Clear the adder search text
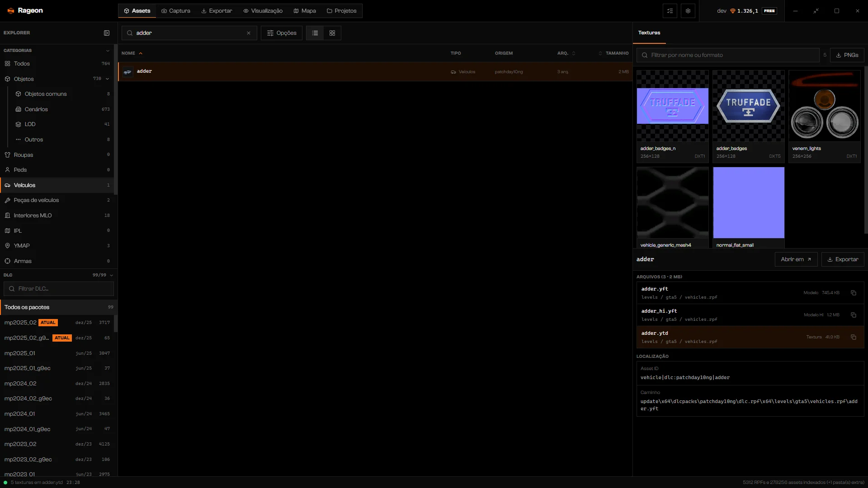The width and height of the screenshot is (868, 488). 249,33
